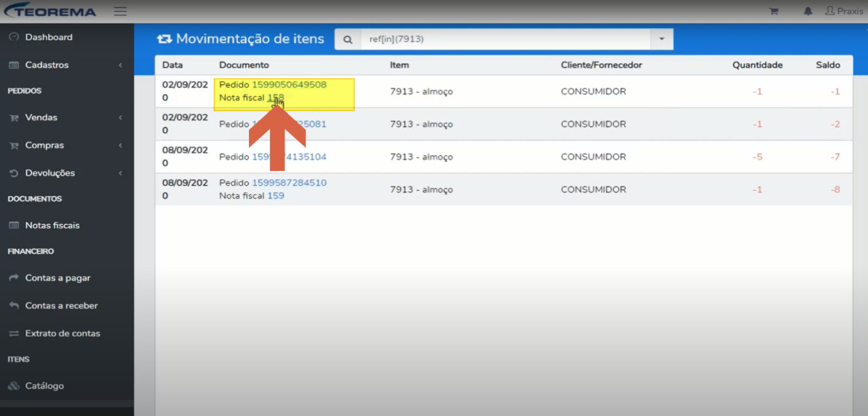Select the quantity cell showing -5
868x416 pixels.
pyautogui.click(x=757, y=157)
